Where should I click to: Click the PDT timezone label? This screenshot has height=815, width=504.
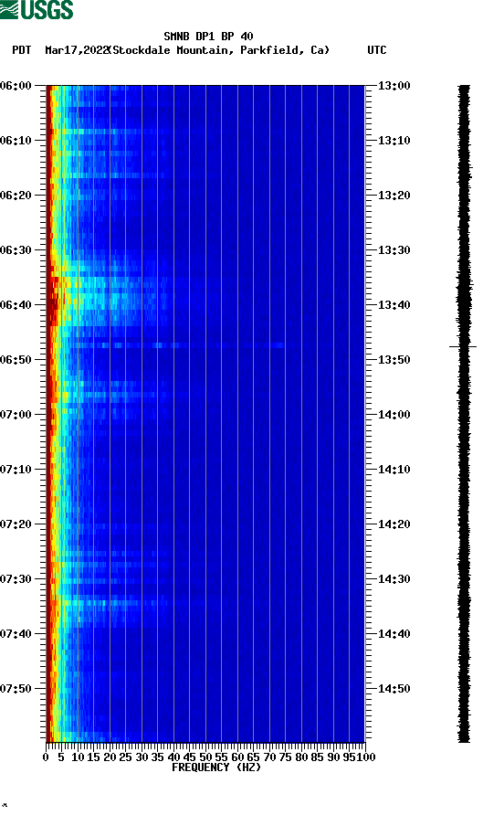coord(22,50)
